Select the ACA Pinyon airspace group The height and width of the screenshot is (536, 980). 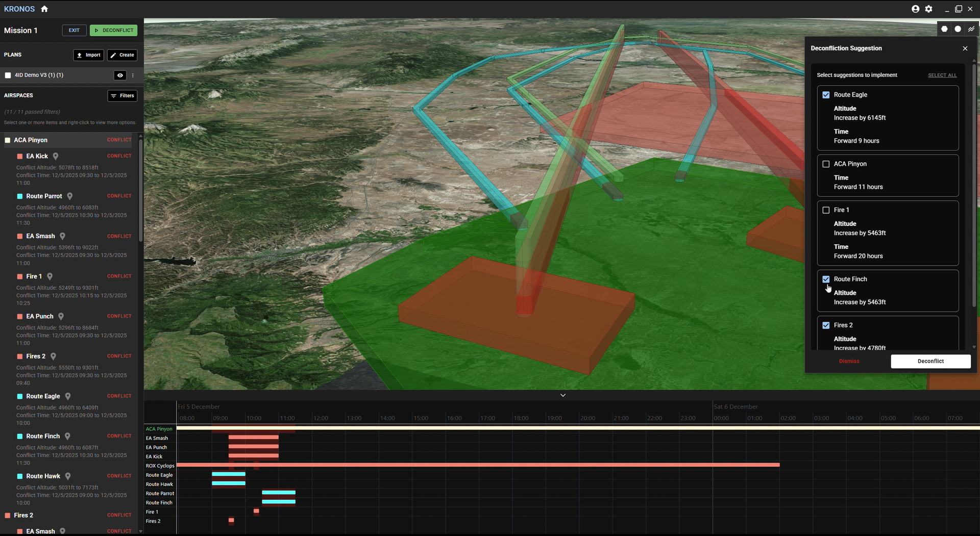pyautogui.click(x=8, y=140)
